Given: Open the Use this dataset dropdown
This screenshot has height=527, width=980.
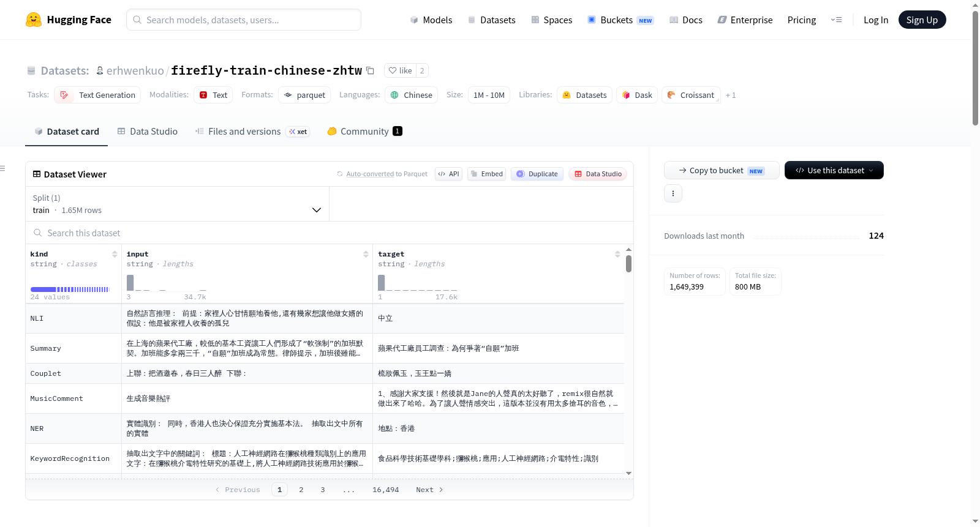Looking at the screenshot, I should [834, 170].
